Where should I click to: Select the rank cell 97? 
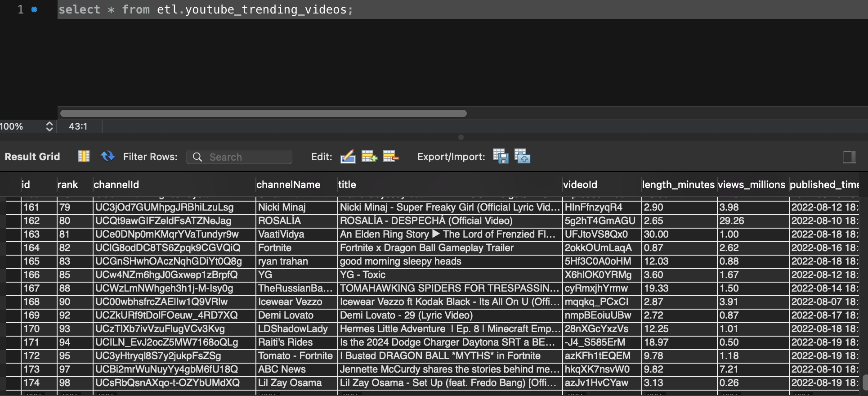75,369
